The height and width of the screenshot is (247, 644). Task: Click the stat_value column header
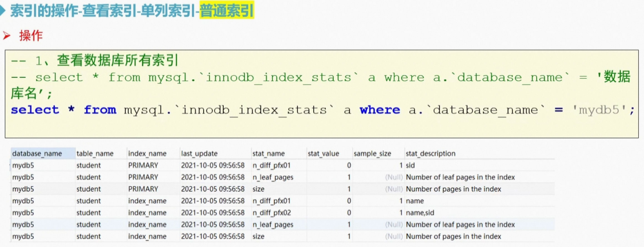coord(329,154)
